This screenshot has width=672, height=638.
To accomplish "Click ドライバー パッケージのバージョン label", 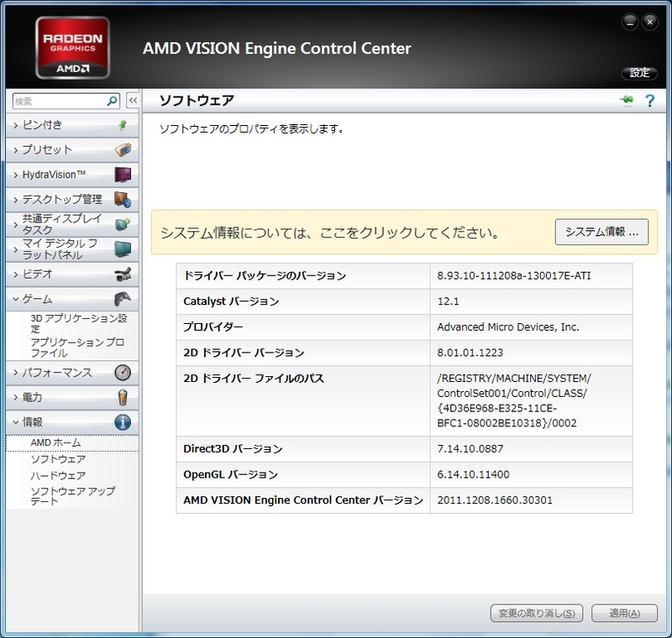I will coord(265,275).
